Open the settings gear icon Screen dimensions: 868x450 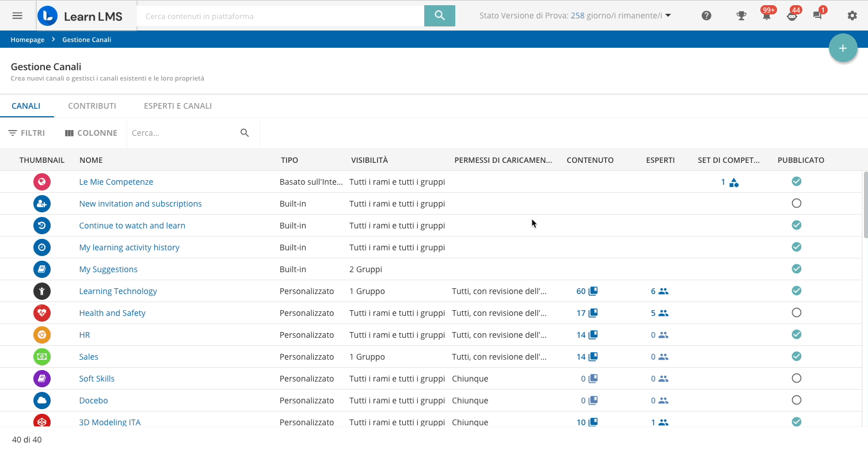click(852, 16)
